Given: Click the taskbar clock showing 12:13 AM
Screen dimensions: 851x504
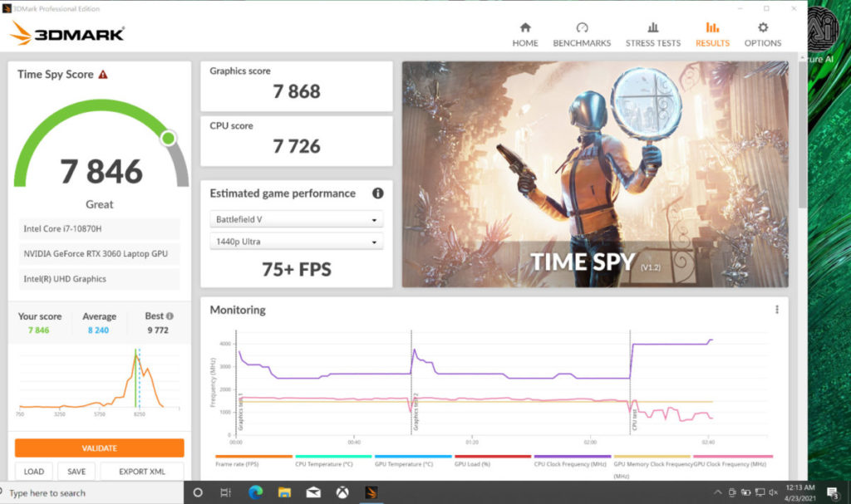Looking at the screenshot, I should coord(800,492).
